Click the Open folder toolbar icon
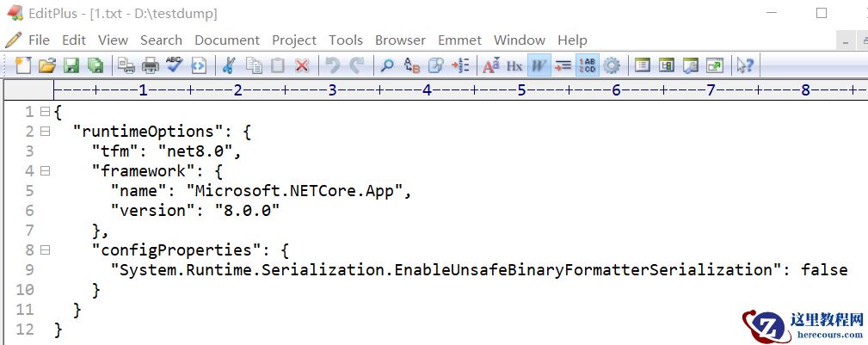 (47, 65)
